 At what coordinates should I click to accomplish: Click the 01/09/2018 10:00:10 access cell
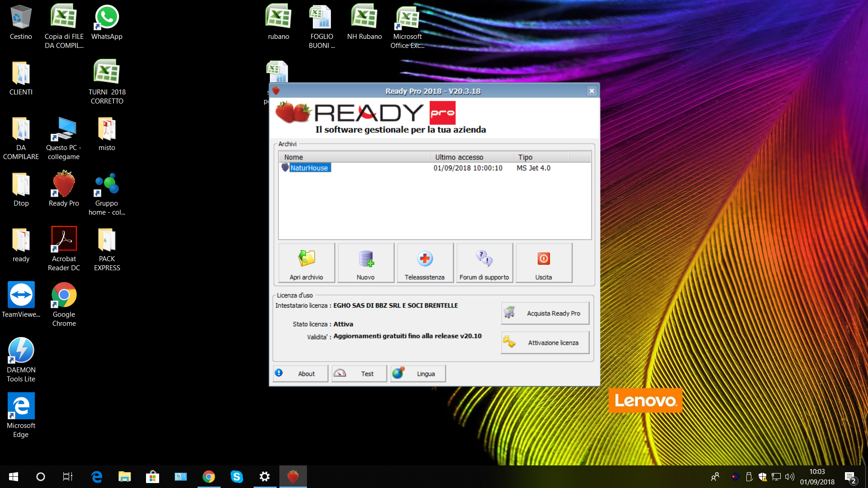pyautogui.click(x=468, y=168)
